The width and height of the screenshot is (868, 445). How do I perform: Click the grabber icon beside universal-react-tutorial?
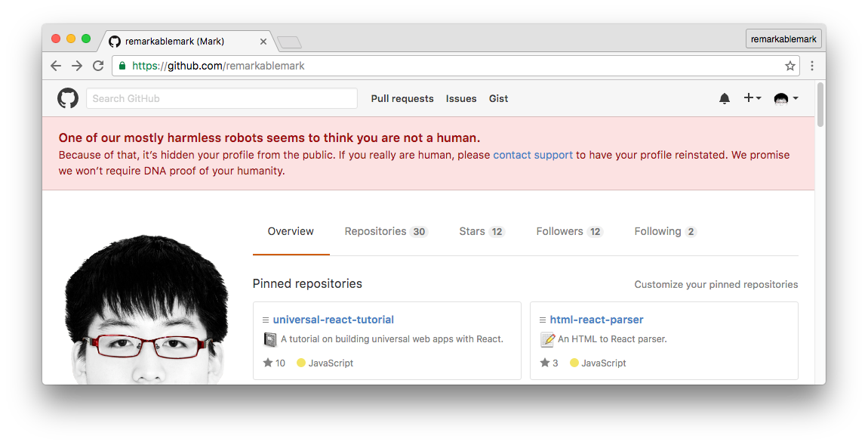[x=266, y=320]
